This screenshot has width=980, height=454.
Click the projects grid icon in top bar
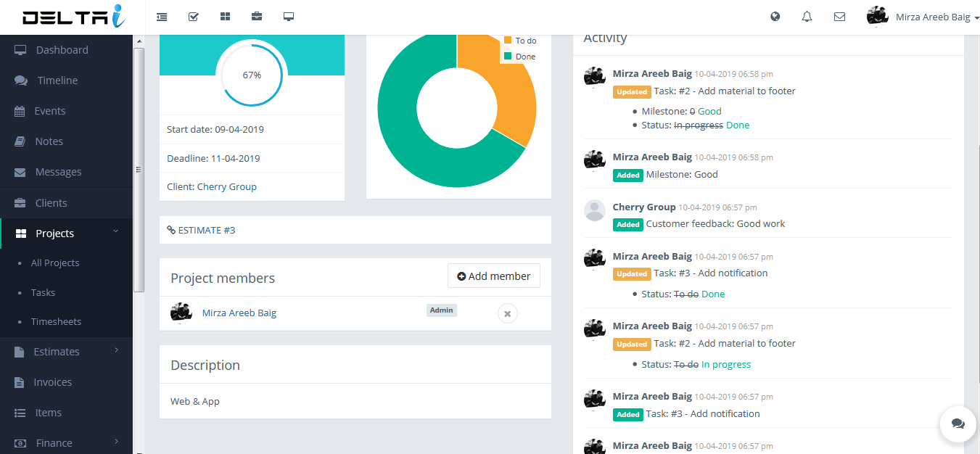[x=225, y=17]
